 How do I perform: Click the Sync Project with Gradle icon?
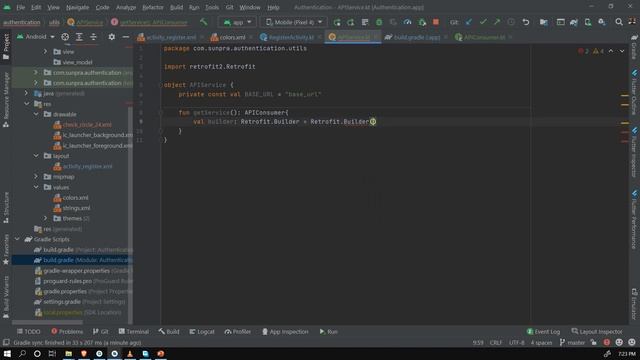[x=574, y=22]
